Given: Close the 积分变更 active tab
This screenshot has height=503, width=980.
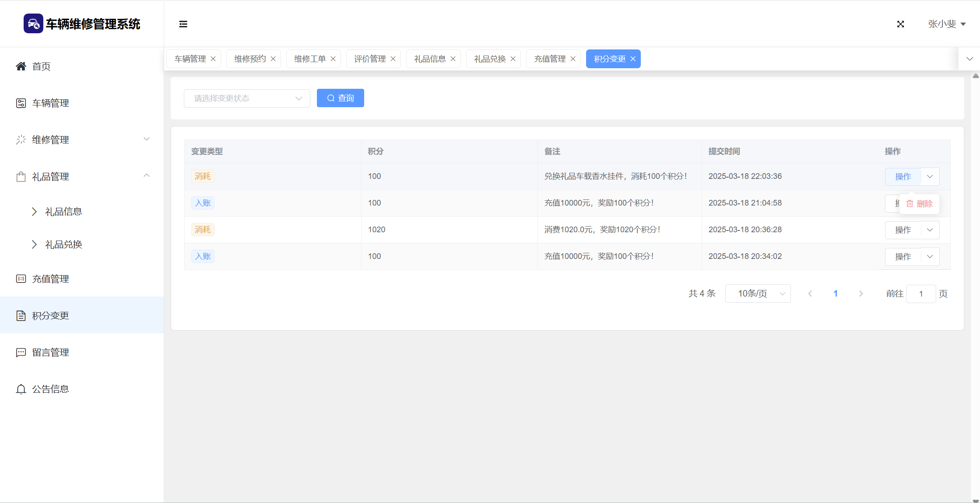Looking at the screenshot, I should pyautogui.click(x=633, y=59).
